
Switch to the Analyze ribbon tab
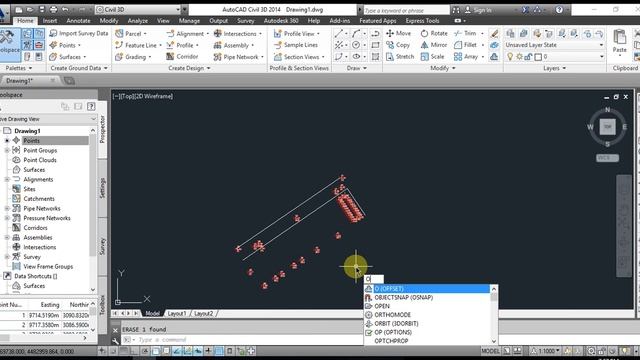click(x=138, y=21)
